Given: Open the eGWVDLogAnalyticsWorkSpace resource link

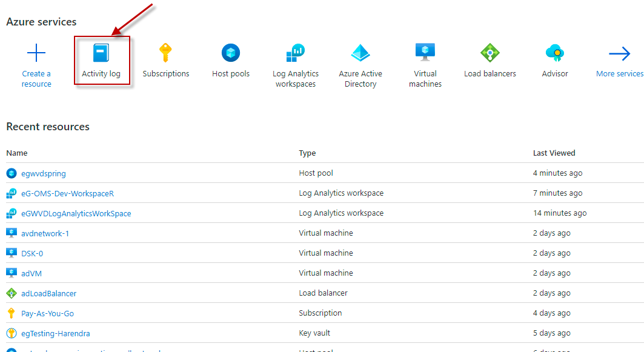Looking at the screenshot, I should (76, 214).
